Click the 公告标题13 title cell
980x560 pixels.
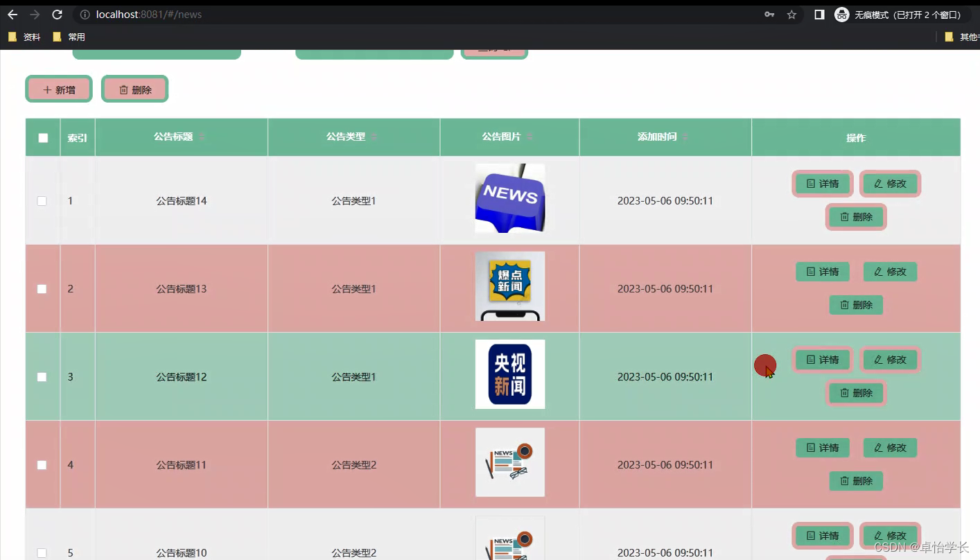[182, 289]
